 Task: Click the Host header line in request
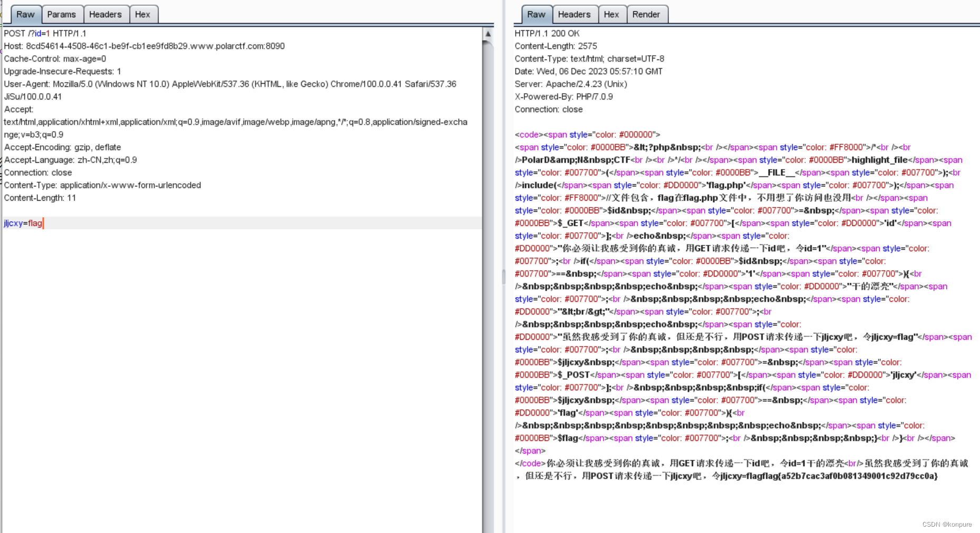(x=144, y=46)
